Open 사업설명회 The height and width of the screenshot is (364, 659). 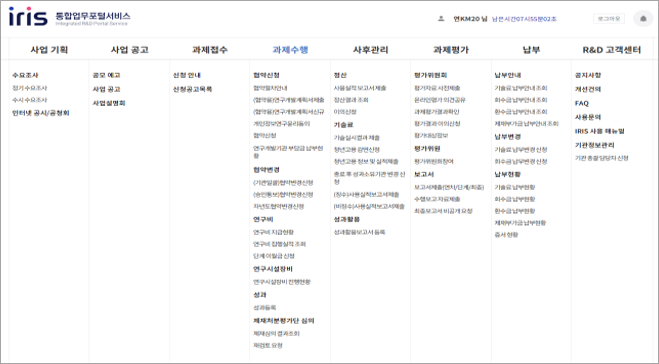109,103
